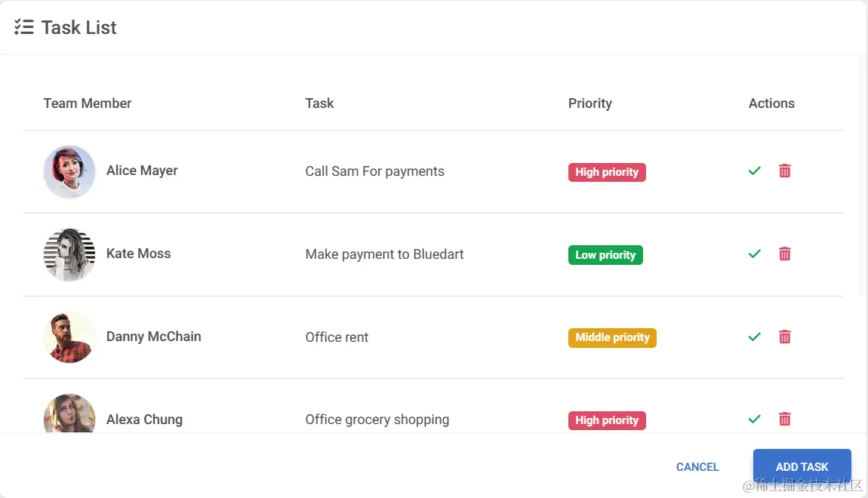Image resolution: width=868 pixels, height=498 pixels.
Task: Click the Task List header icon
Action: 24,28
